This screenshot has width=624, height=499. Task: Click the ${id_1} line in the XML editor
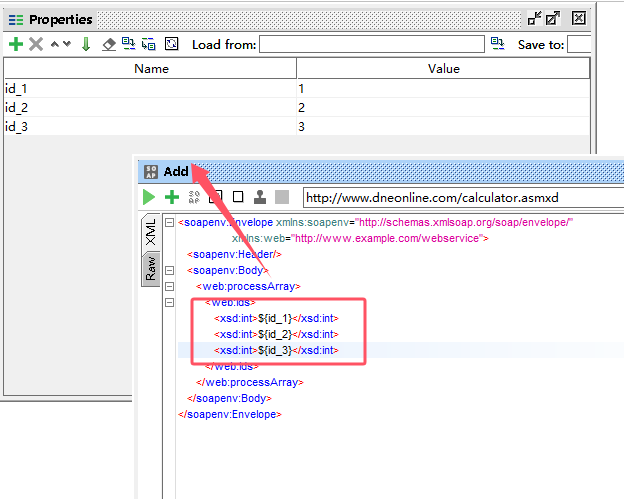tap(276, 318)
